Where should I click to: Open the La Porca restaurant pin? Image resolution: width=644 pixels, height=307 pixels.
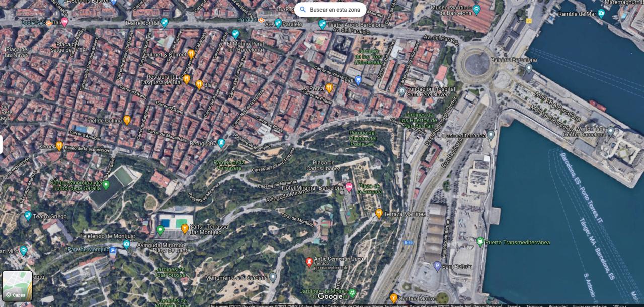[329, 88]
